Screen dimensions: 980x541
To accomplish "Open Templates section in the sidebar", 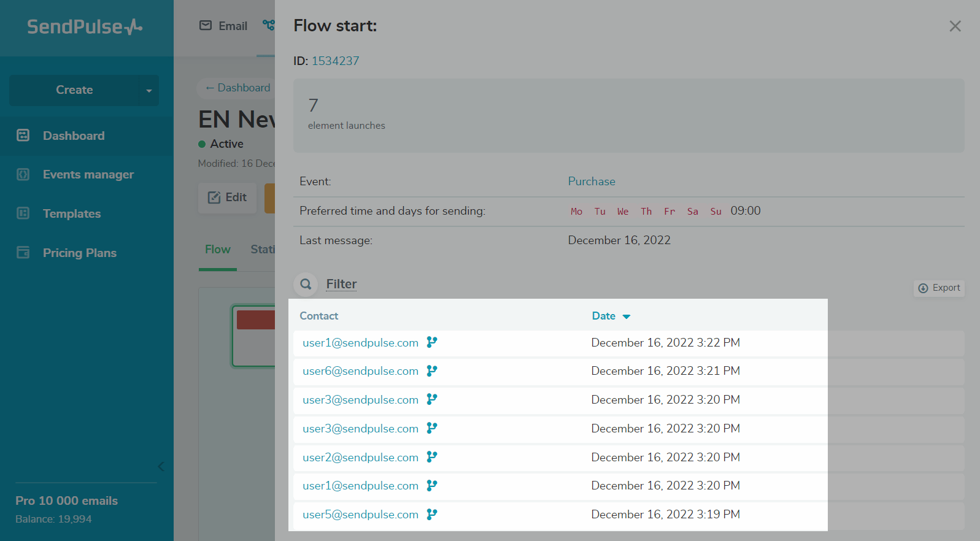I will pos(71,214).
